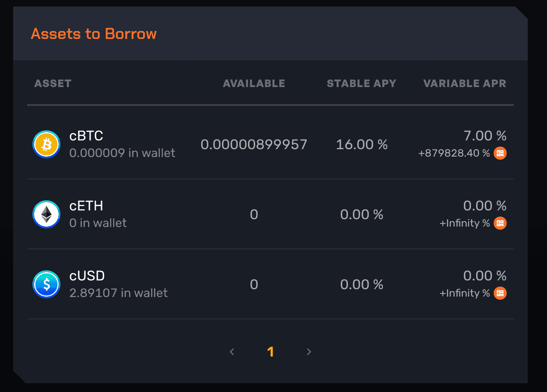
Task: Open the orange reward badge on the cBTC row
Action: pos(499,153)
